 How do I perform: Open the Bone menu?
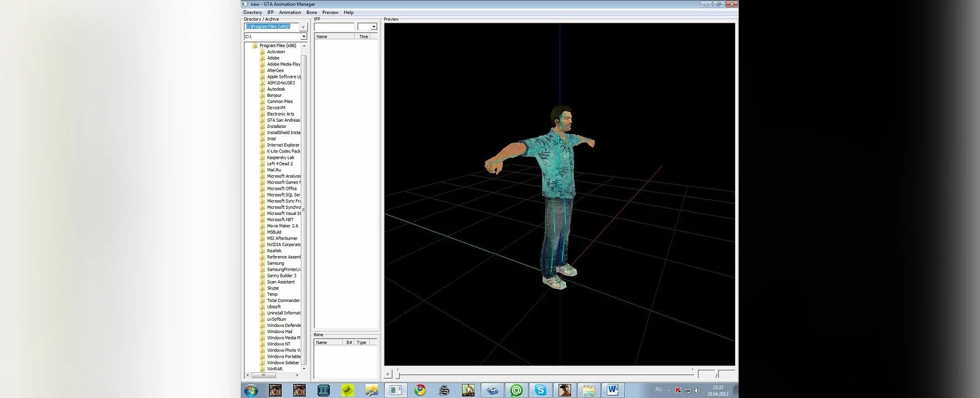click(x=312, y=12)
